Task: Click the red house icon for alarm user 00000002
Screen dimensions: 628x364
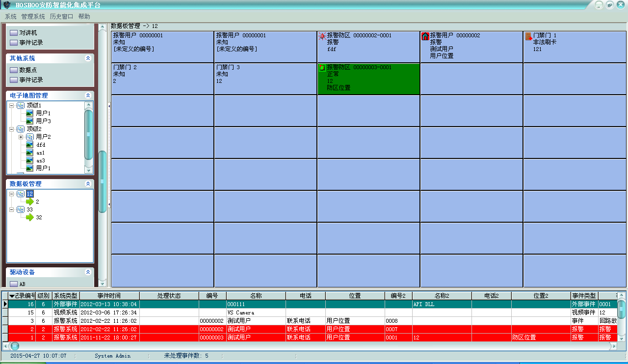Action: click(x=425, y=36)
